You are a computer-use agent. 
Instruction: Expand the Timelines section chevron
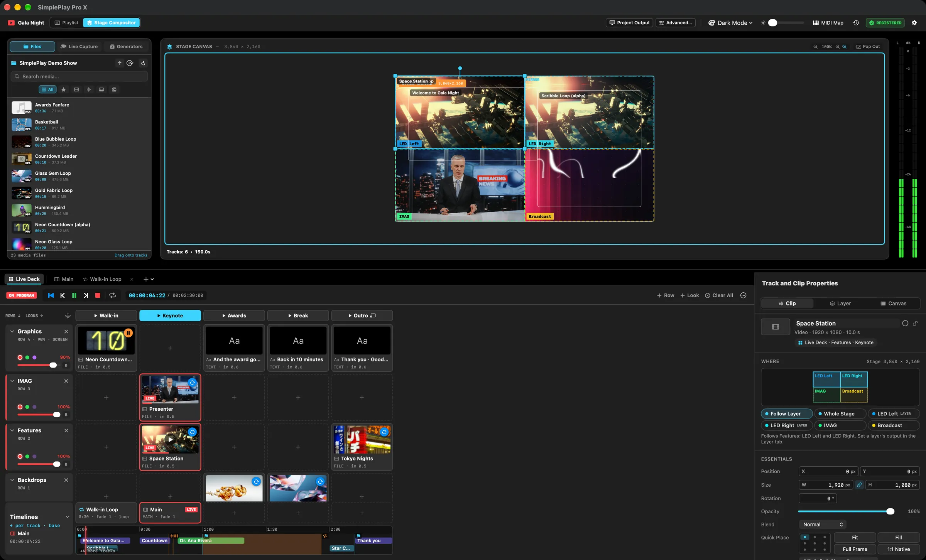tap(67, 517)
